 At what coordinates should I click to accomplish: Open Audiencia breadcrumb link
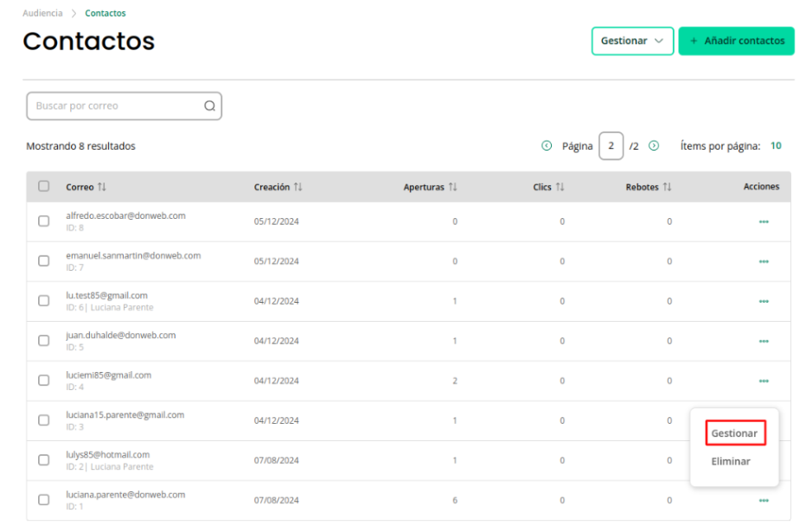point(42,13)
